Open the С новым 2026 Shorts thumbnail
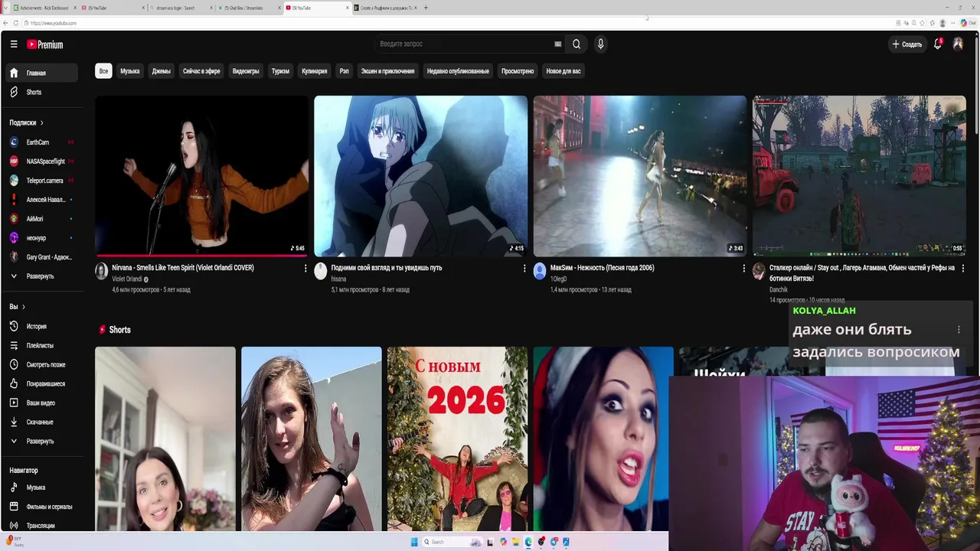The height and width of the screenshot is (551, 980). pyautogui.click(x=457, y=439)
